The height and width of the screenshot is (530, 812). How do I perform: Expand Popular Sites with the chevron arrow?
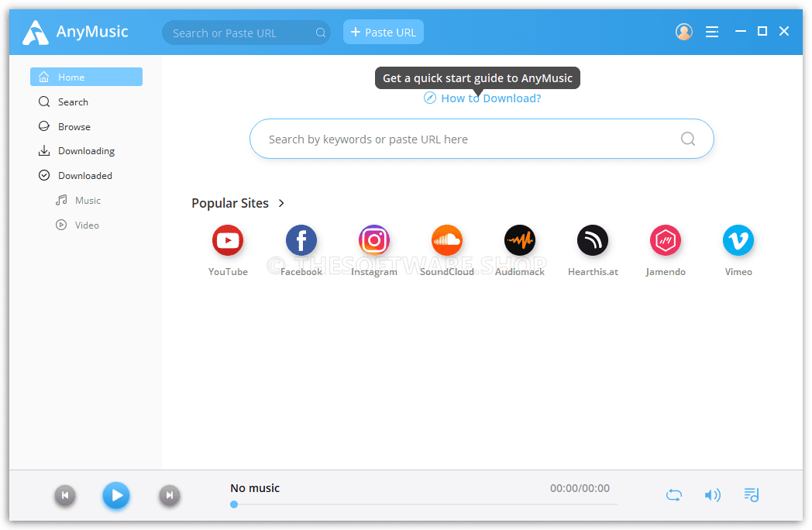click(x=281, y=203)
